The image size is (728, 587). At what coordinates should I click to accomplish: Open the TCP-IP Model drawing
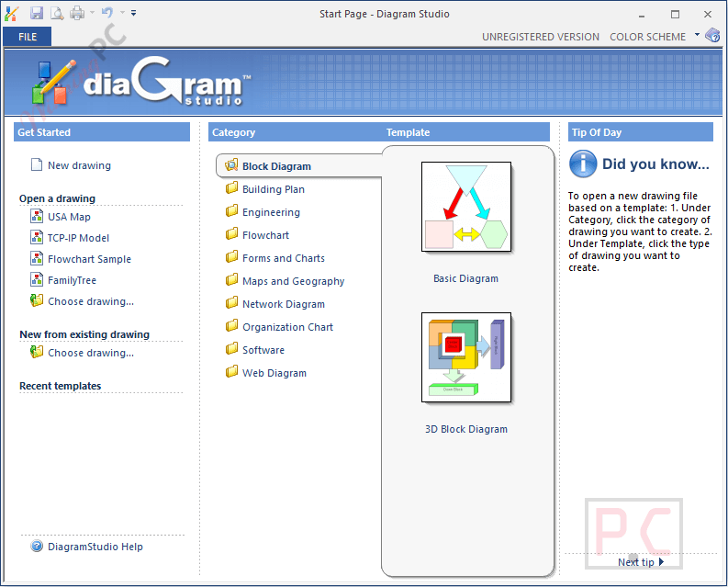pyautogui.click(x=78, y=238)
